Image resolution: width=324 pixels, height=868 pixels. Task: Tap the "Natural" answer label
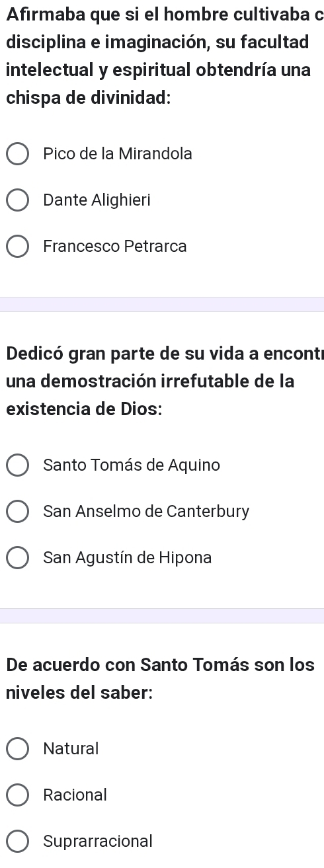71,749
